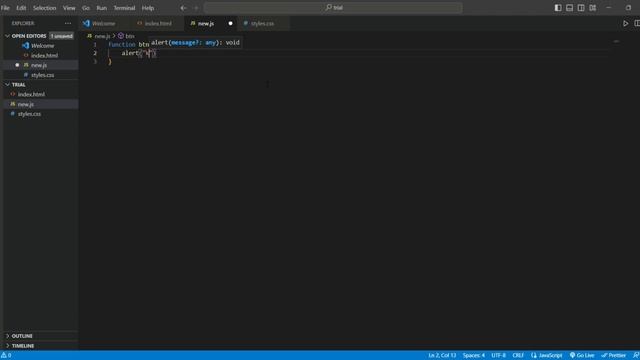Open Edit menu
This screenshot has width=640, height=360.
(21, 8)
